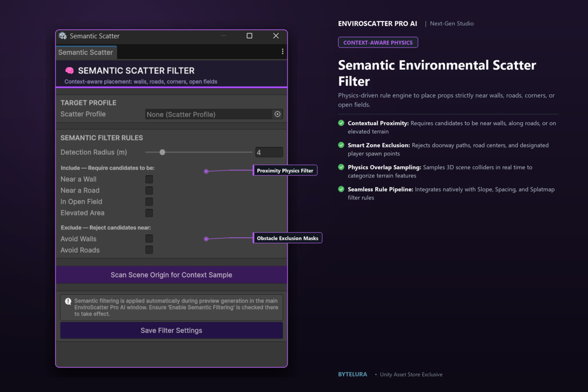The width and height of the screenshot is (588, 392).
Task: Click the Semantic Scatter window gear icon
Action: point(63,36)
